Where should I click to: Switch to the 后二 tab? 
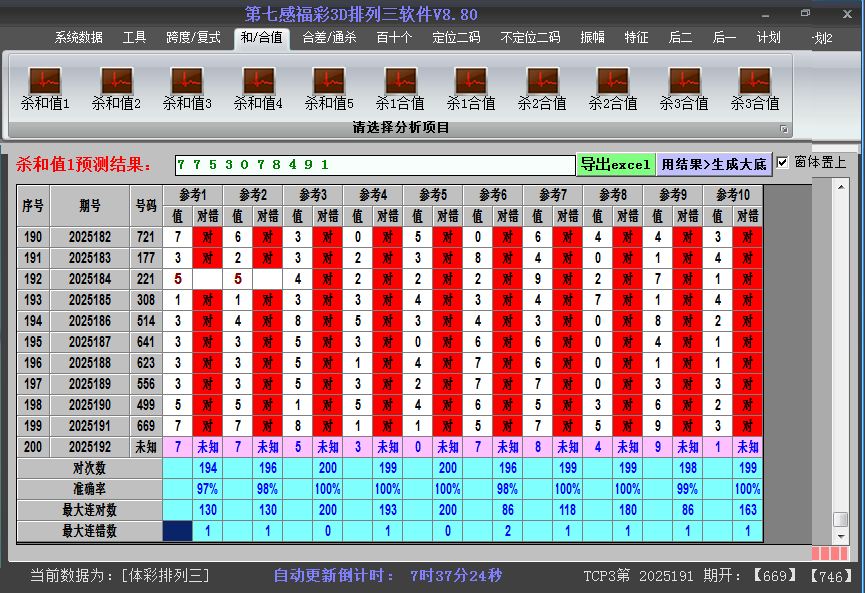pos(680,38)
